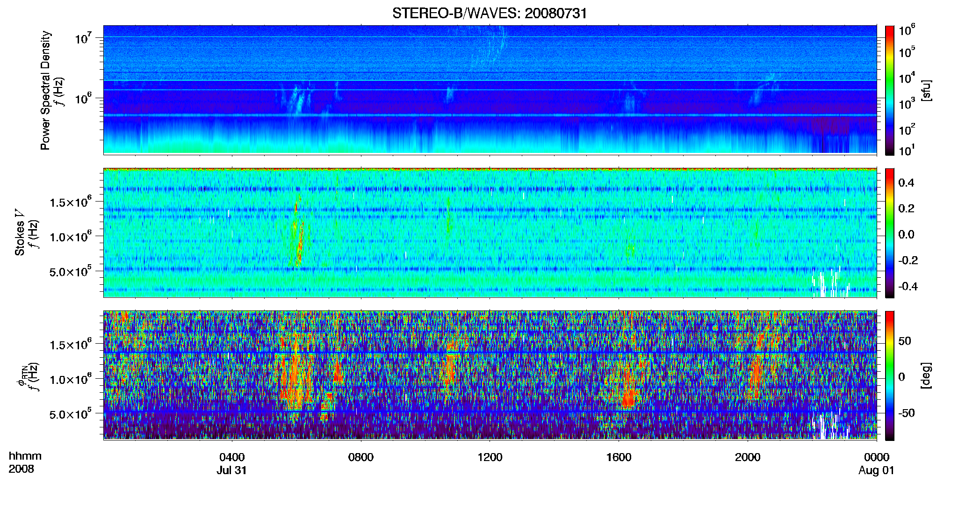Viewport: 980px width, 505px height.
Task: Click the [sfu] colorbar unit label
Action: click(x=927, y=90)
